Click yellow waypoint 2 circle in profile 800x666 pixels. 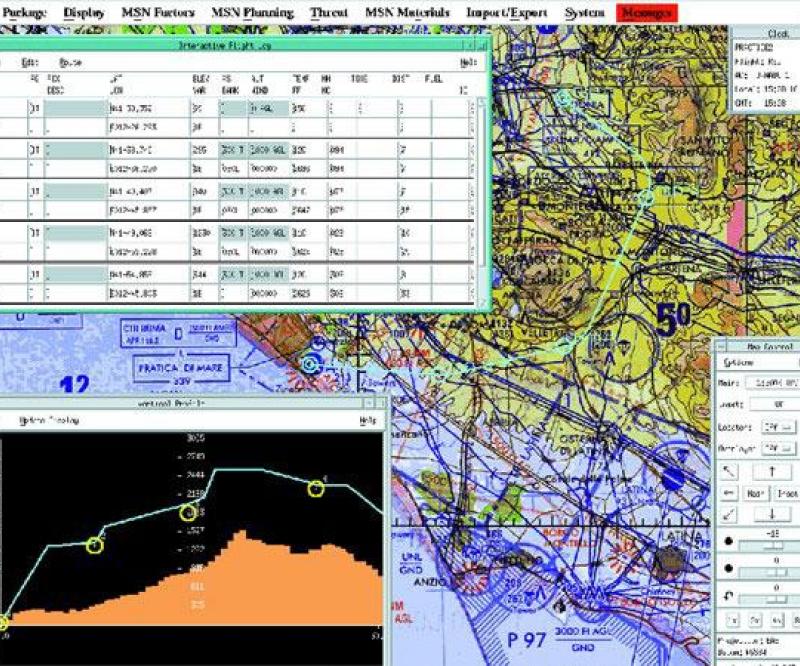tap(95, 545)
